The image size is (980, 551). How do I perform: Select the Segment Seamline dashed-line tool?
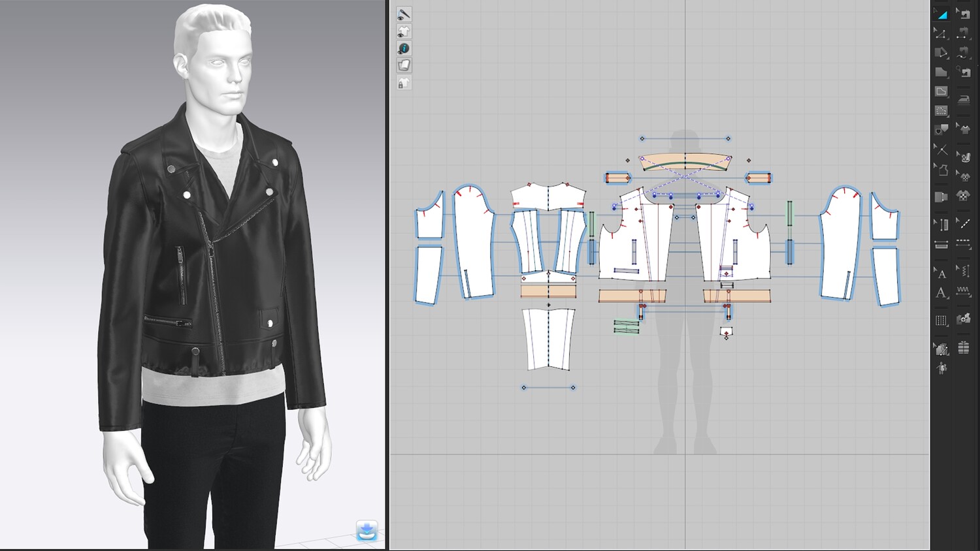tap(964, 243)
